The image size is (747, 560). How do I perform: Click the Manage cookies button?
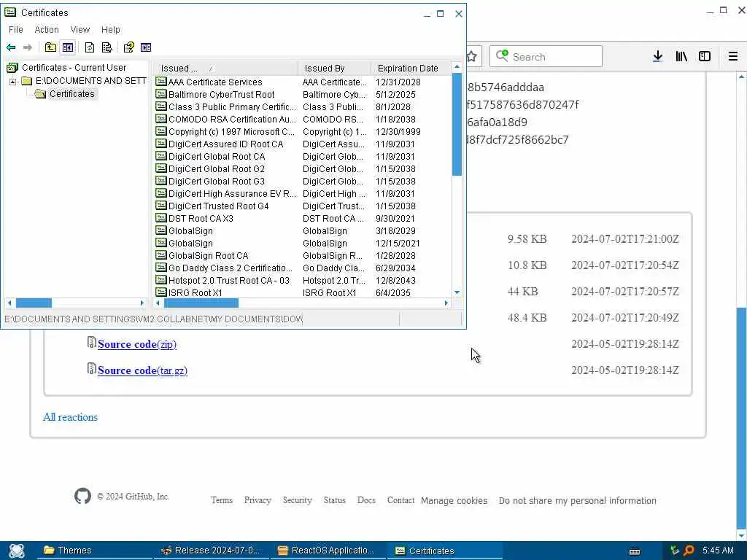tap(454, 500)
